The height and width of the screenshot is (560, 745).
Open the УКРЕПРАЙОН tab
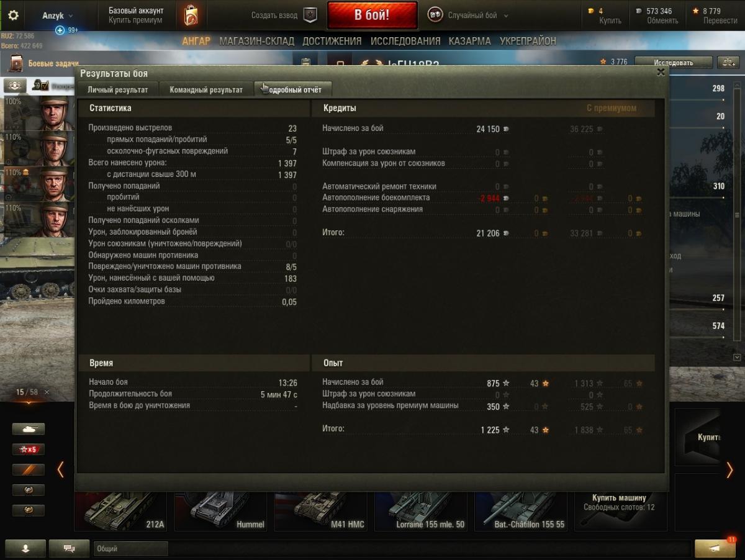[x=528, y=41]
